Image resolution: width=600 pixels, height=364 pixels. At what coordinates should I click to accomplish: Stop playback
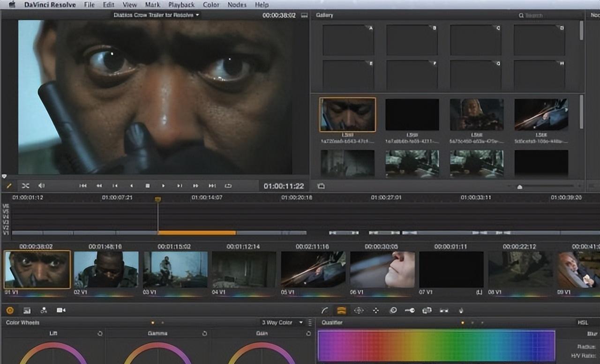[x=147, y=186]
